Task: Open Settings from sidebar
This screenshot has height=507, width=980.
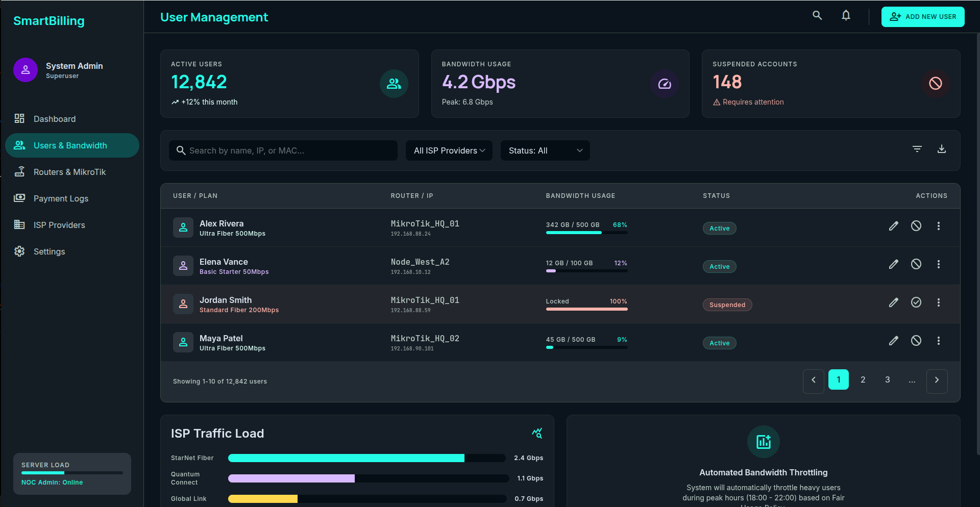Action: point(72,251)
